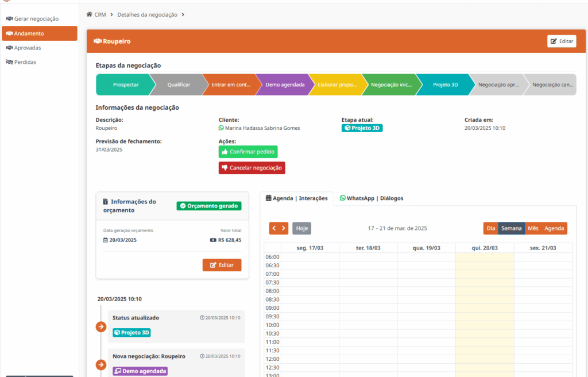
Task: Go to previous week in calendar
Action: pos(274,228)
